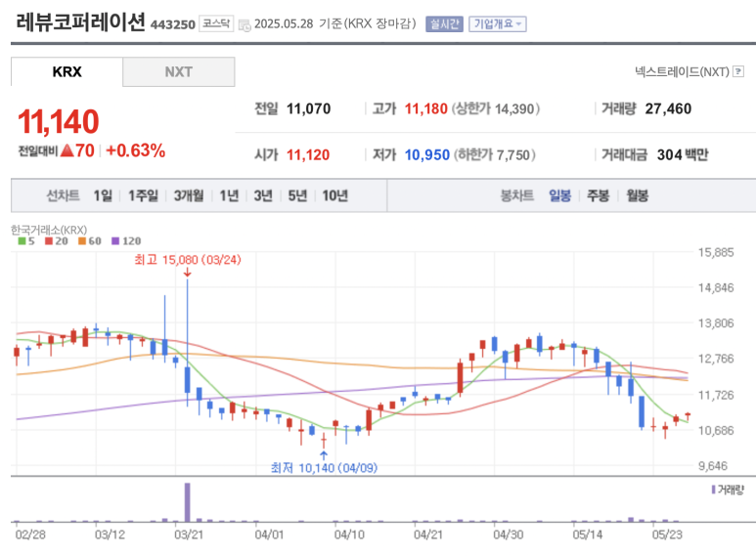756x556 pixels.
Task: Switch to the NXT tab
Action: point(179,71)
